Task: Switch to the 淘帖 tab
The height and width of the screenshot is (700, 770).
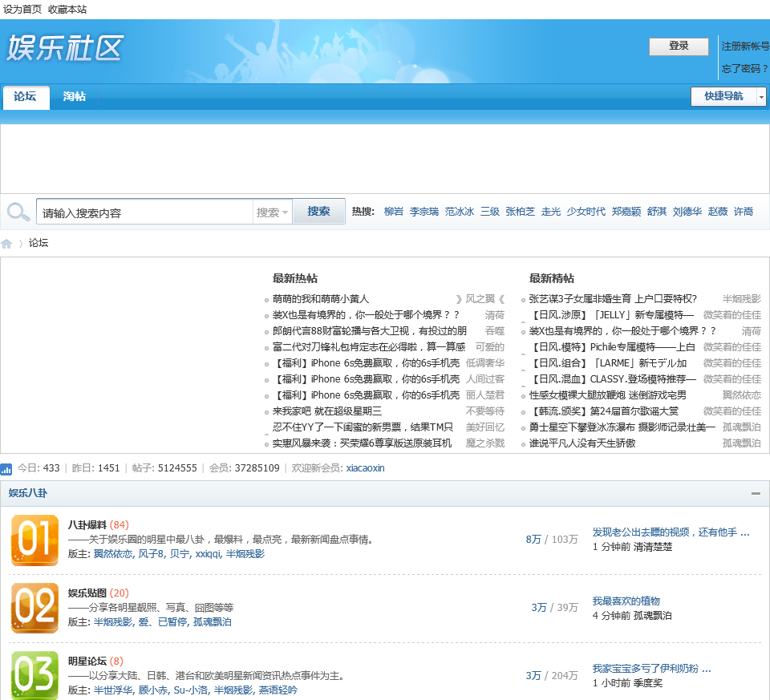Action: [x=75, y=97]
